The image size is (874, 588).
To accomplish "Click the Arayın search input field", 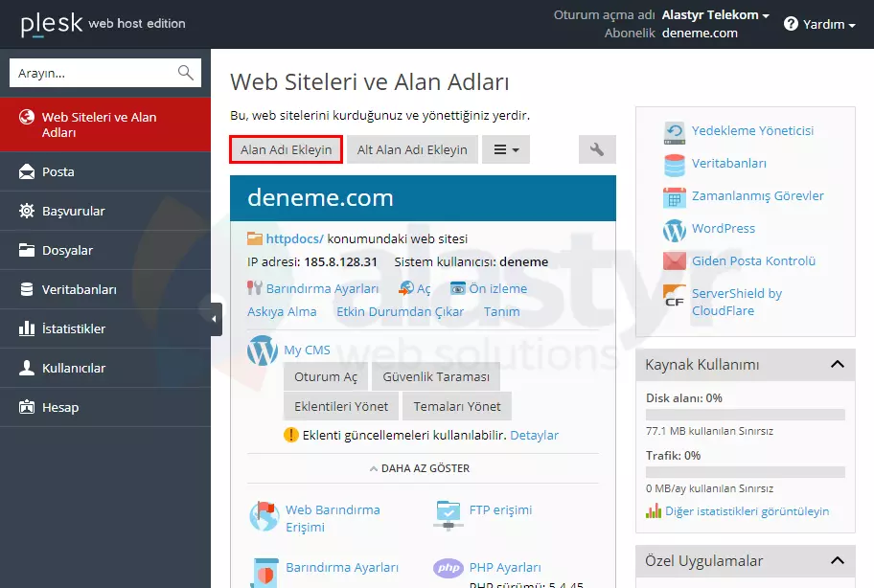I will 86,72.
